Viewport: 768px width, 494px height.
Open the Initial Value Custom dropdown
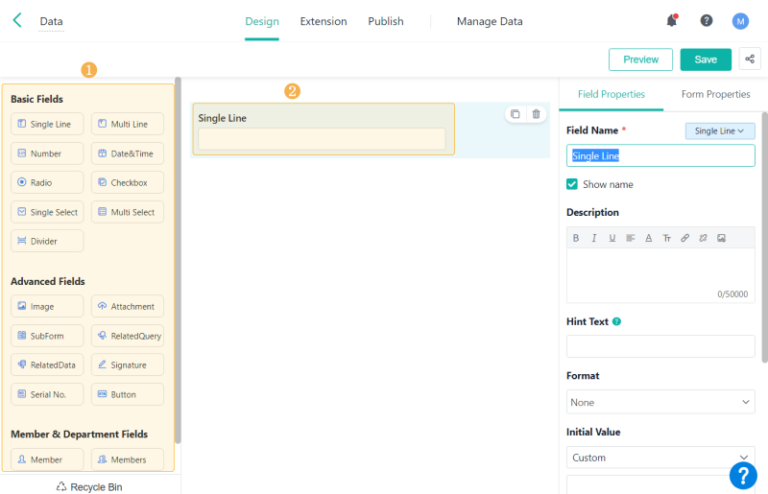660,457
